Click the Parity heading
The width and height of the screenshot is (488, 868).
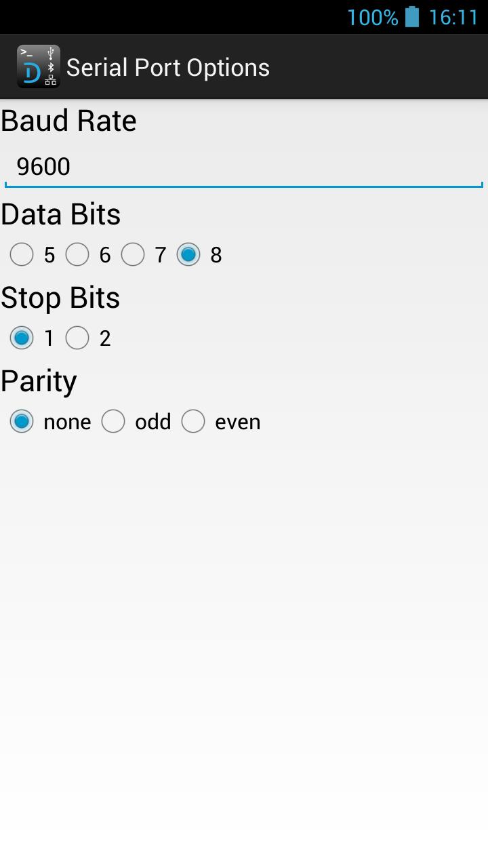coord(39,381)
